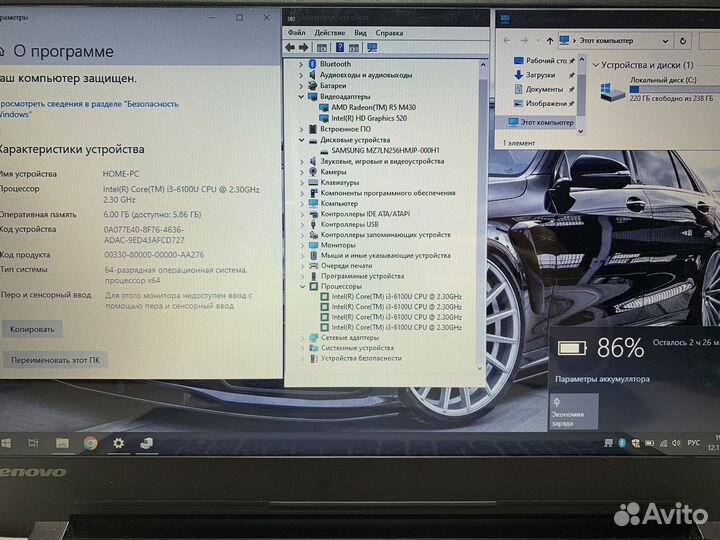Click the Settings gear on taskbar
The width and height of the screenshot is (720, 540).
[118, 443]
